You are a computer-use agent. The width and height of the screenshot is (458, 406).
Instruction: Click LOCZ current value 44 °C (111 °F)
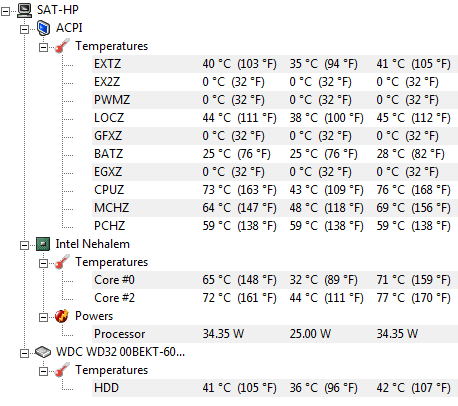(x=240, y=118)
